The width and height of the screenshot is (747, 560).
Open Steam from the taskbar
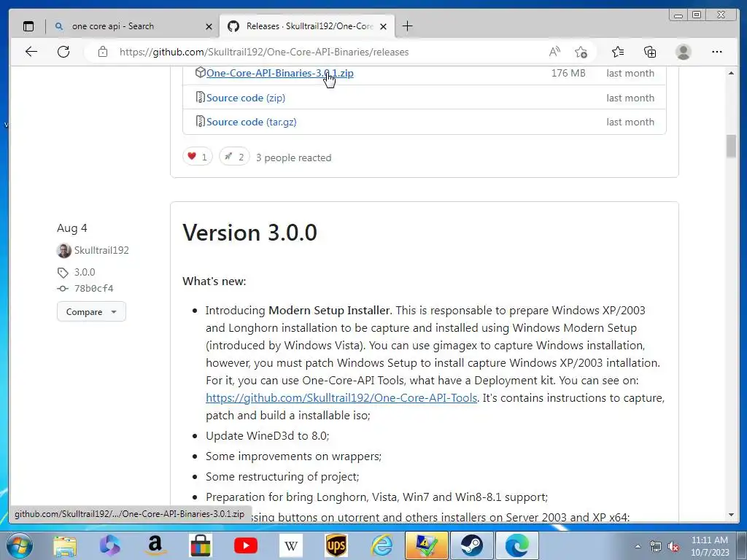click(472, 545)
